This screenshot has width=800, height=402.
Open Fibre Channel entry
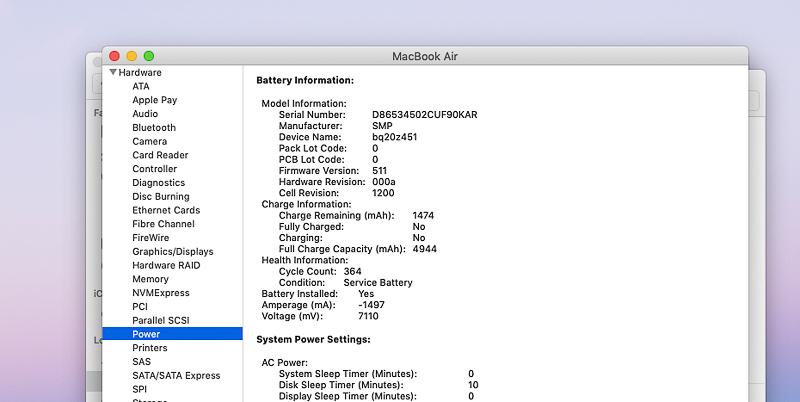[x=163, y=224]
